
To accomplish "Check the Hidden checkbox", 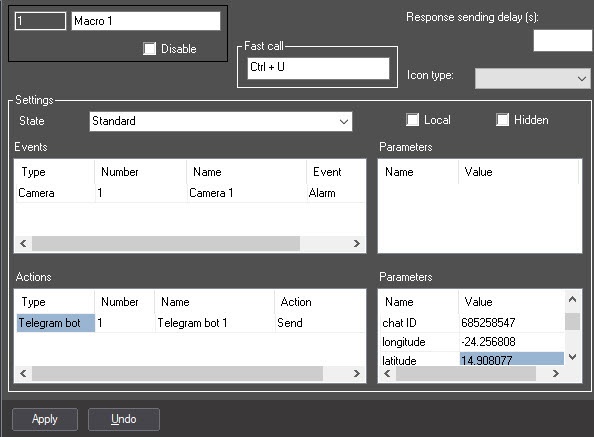I will pyautogui.click(x=502, y=120).
